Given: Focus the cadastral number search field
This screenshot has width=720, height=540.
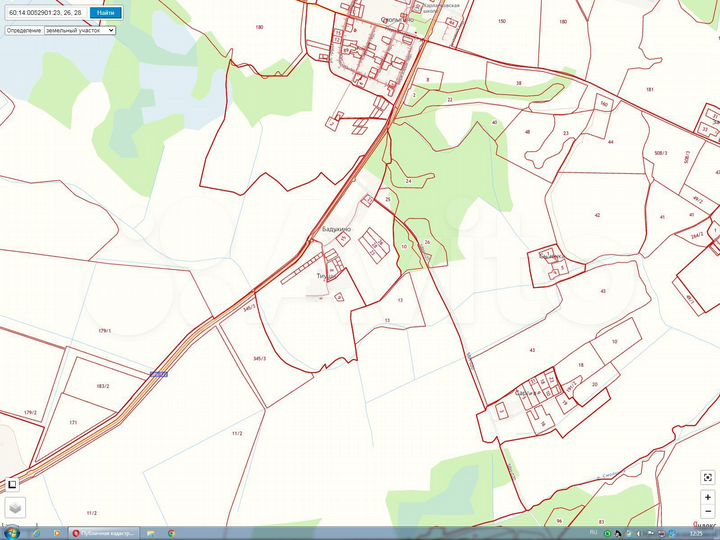Looking at the screenshot, I should 46,12.
